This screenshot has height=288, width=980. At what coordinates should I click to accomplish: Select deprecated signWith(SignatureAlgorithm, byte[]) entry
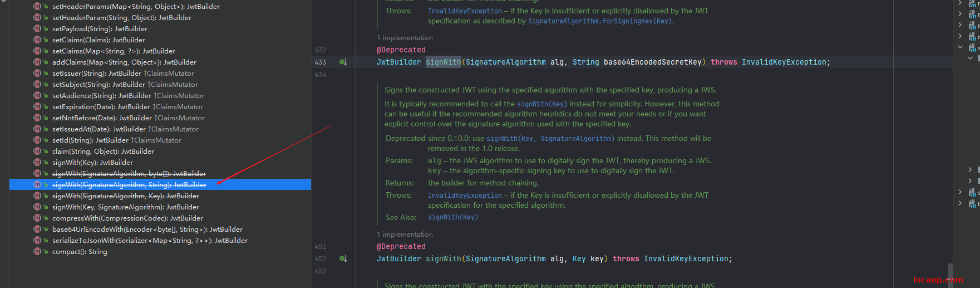pyautogui.click(x=129, y=173)
